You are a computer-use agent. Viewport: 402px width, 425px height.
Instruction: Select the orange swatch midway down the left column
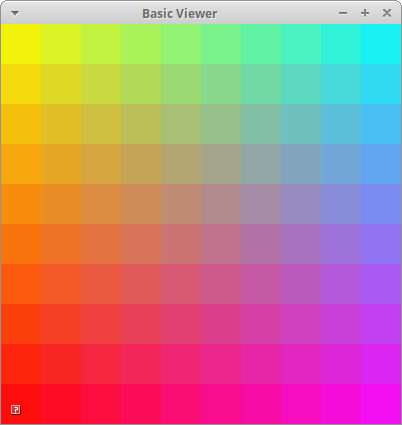[x=21, y=204]
